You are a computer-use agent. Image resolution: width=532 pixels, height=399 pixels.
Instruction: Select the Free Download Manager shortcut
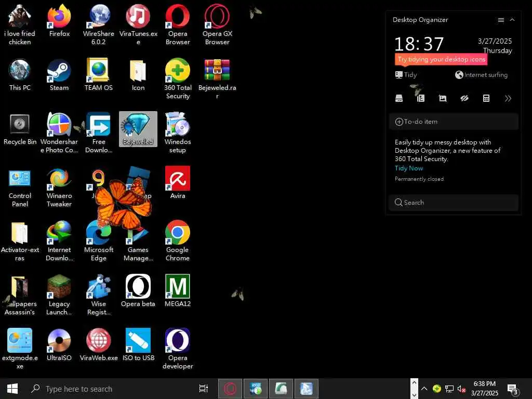[98, 133]
